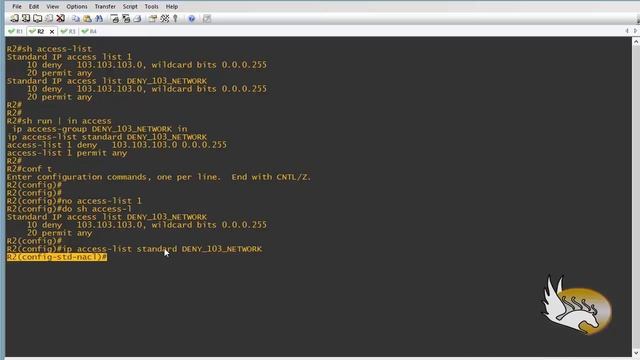Open the Transfer menu
This screenshot has width=640, height=360.
105,7
